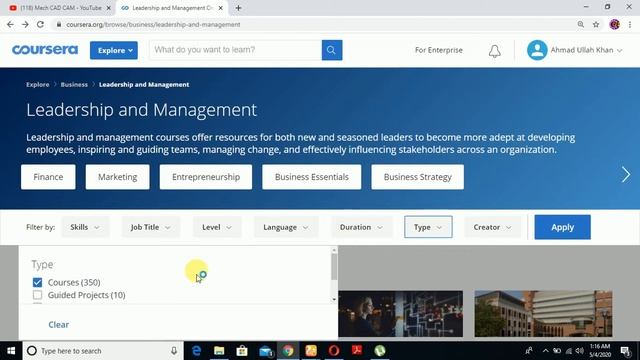640x360 pixels.
Task: Reload the current page
Action: point(40,24)
